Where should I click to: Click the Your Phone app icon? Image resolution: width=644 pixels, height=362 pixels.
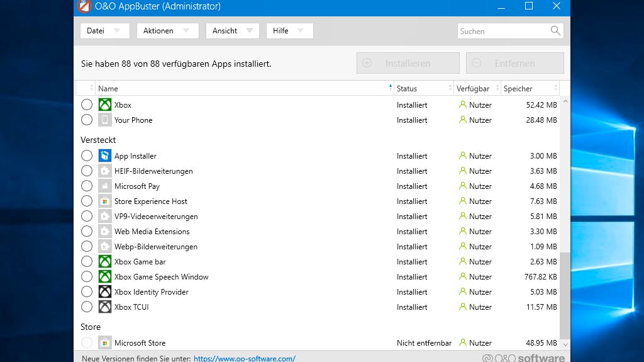[x=105, y=120]
